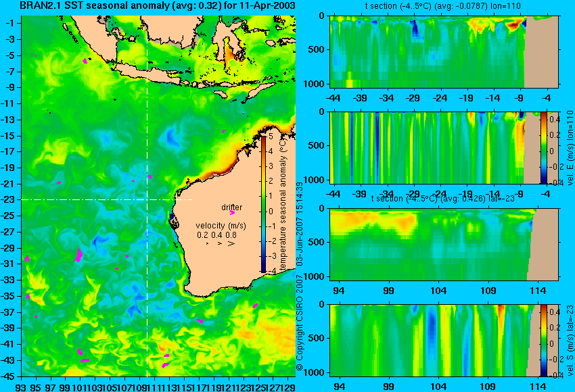Click the '5' tick on temperature color bar
This screenshot has height=392, width=575.
pyautogui.click(x=271, y=137)
